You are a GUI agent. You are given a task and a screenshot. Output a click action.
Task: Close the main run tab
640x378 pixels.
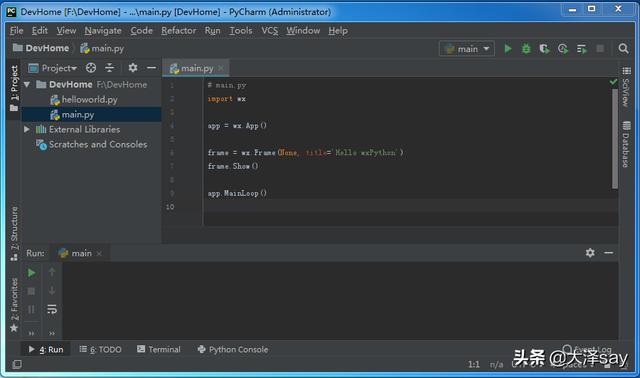(x=99, y=253)
